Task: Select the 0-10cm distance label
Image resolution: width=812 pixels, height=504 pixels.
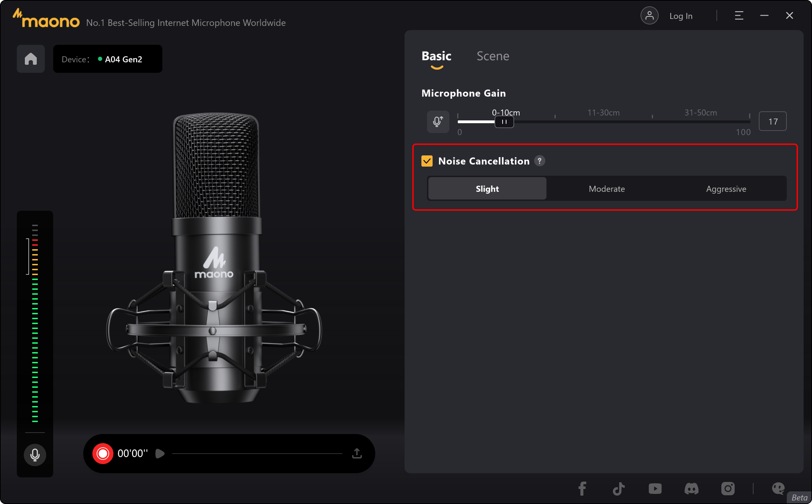Action: click(506, 113)
